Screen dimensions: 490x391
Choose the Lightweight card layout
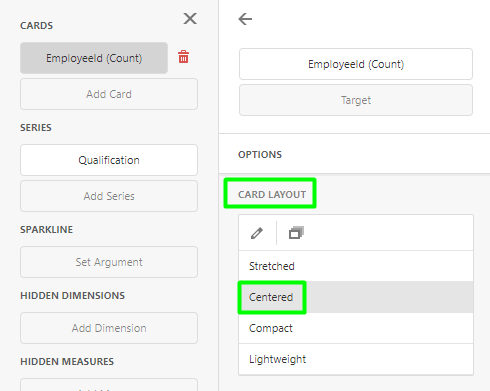click(356, 359)
